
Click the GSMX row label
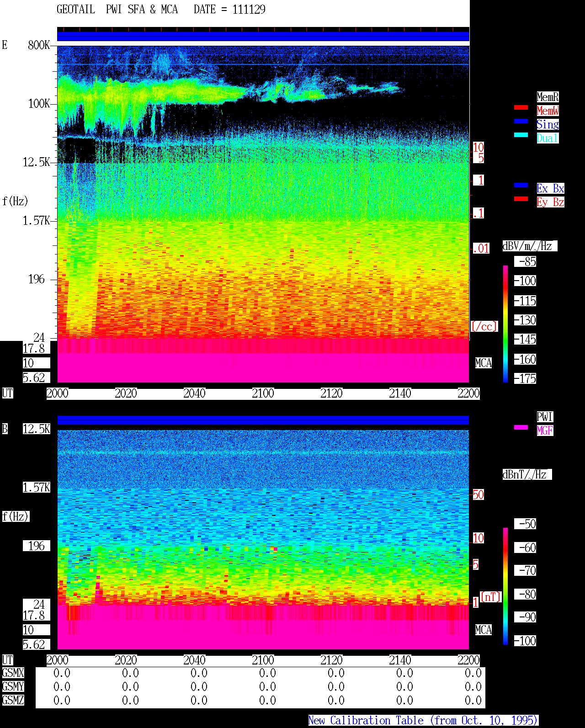click(13, 673)
